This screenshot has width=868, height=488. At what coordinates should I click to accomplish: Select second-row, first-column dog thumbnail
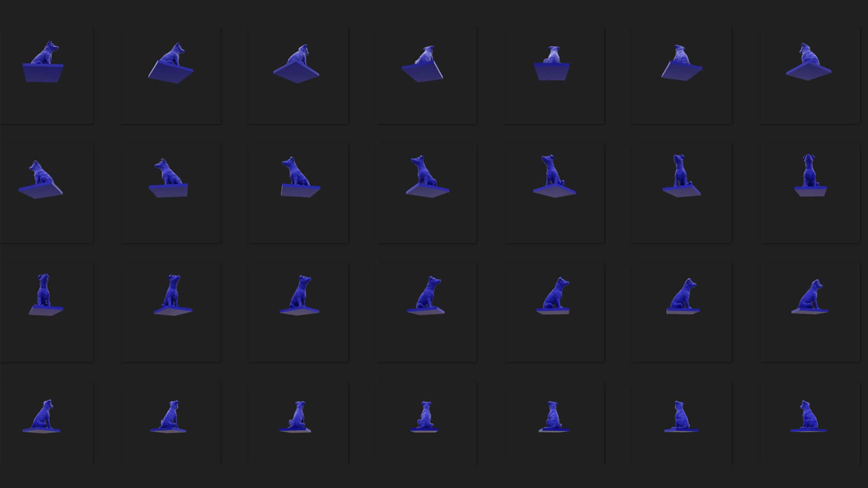pos(46,193)
